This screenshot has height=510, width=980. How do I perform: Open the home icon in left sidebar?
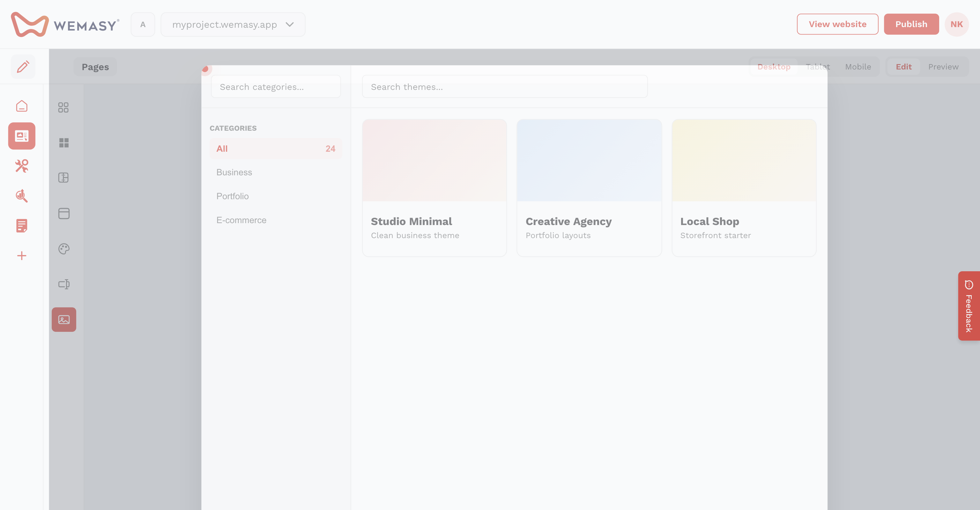coord(22,106)
